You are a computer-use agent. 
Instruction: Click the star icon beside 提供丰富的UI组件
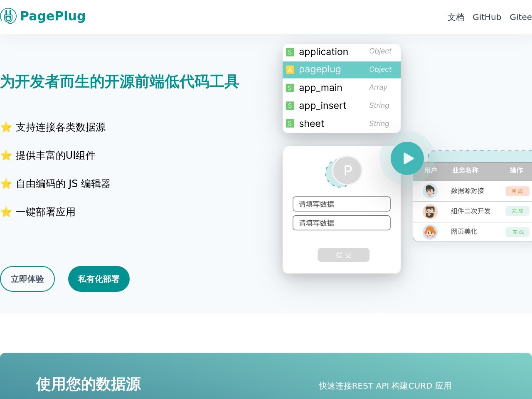coord(6,155)
